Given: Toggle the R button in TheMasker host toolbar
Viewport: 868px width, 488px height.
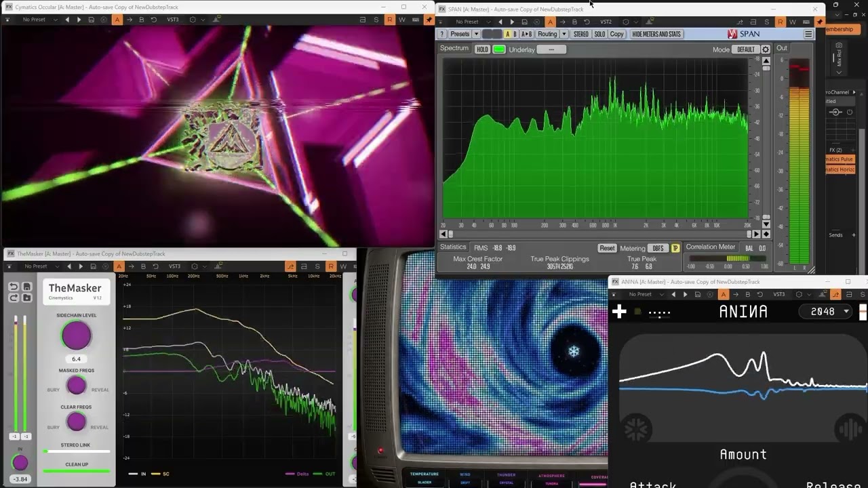Looking at the screenshot, I should pos(331,266).
